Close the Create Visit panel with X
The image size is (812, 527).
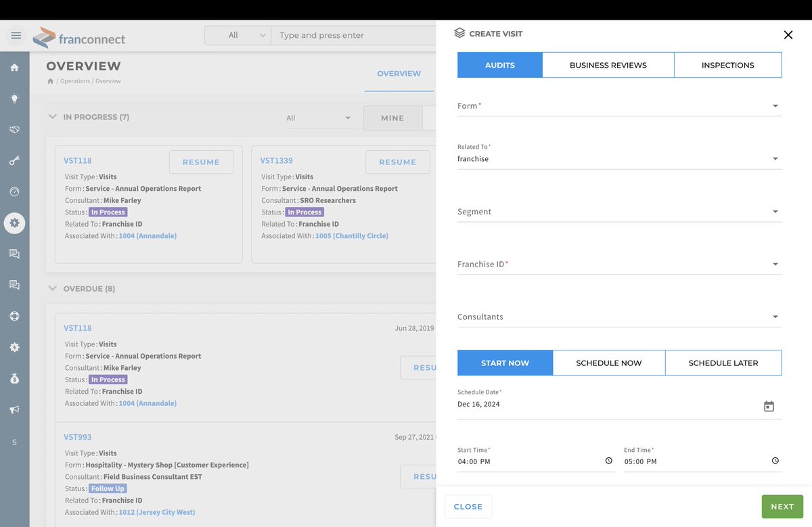click(x=788, y=35)
